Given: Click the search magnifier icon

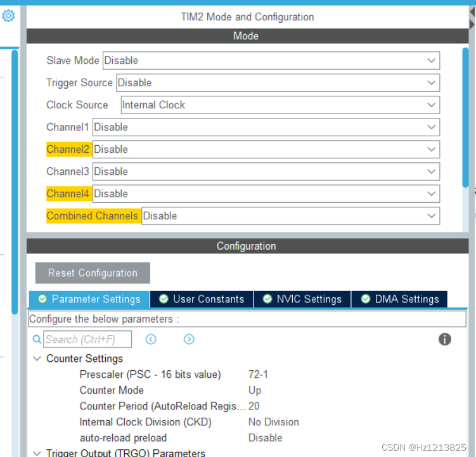Looking at the screenshot, I should [37, 339].
